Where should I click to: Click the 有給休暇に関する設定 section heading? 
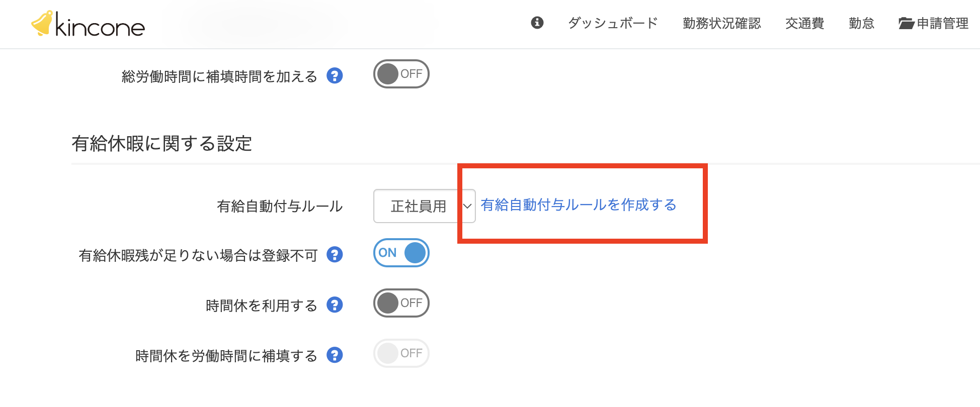point(161,144)
